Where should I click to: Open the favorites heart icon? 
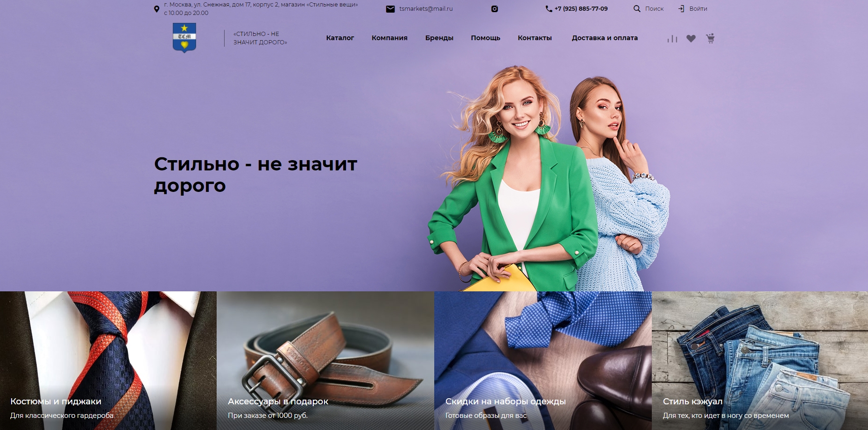tap(691, 39)
